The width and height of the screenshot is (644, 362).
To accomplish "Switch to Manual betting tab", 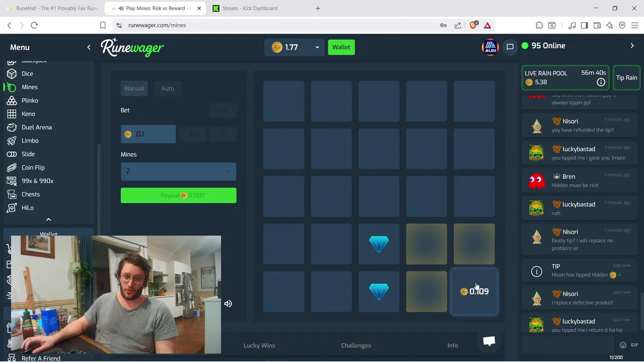I will coord(134,88).
